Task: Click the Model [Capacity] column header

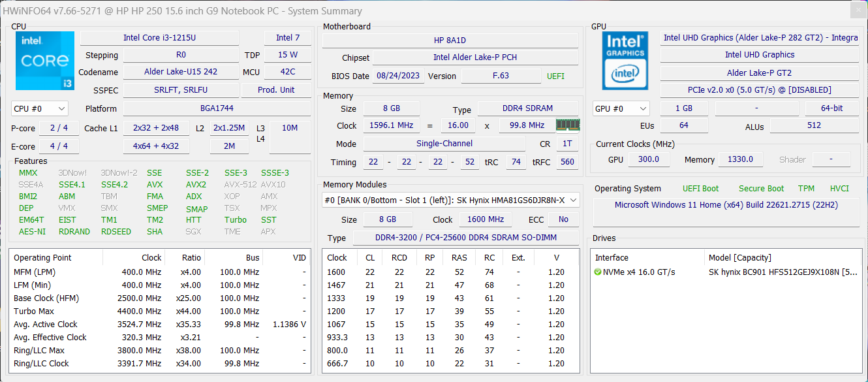Action: pyautogui.click(x=739, y=258)
